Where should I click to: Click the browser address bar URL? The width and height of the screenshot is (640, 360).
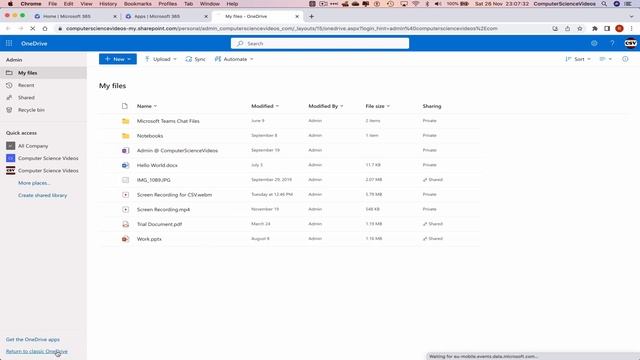click(282, 29)
